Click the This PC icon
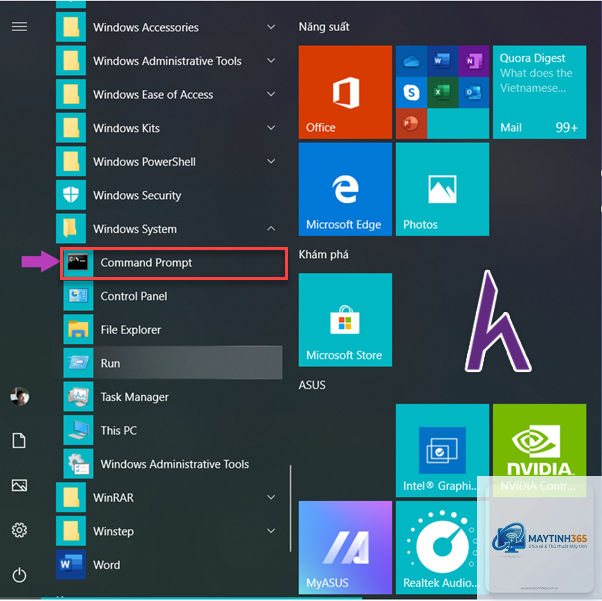The width and height of the screenshot is (602, 601). click(x=78, y=430)
